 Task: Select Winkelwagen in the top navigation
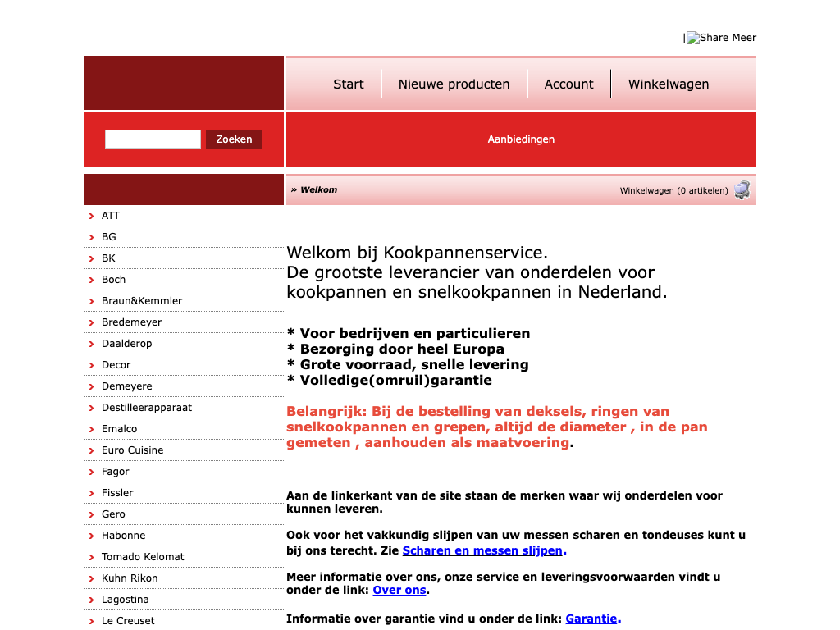tap(668, 84)
